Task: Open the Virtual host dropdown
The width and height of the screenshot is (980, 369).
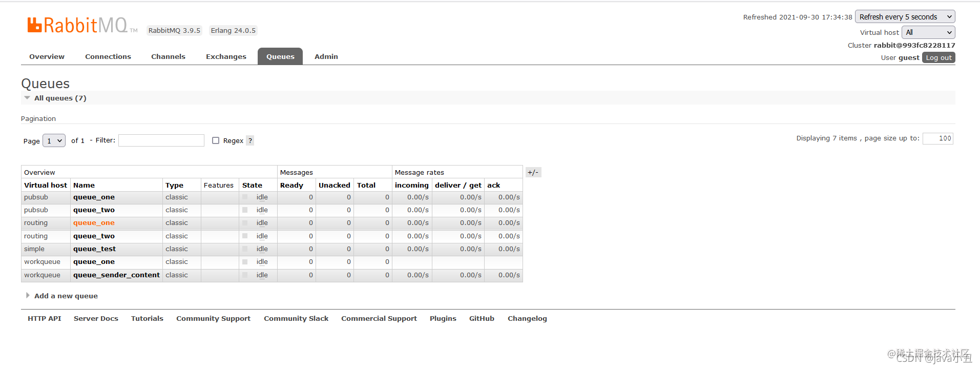Action: (928, 32)
